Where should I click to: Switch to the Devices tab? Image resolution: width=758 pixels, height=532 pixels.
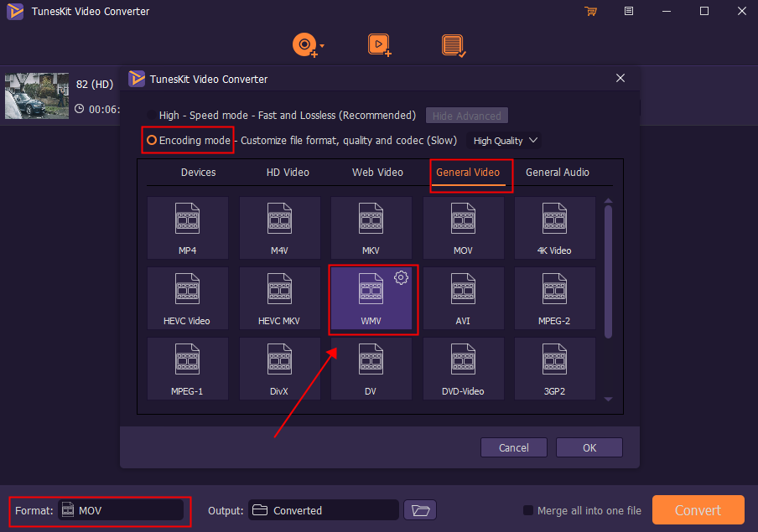pos(198,173)
